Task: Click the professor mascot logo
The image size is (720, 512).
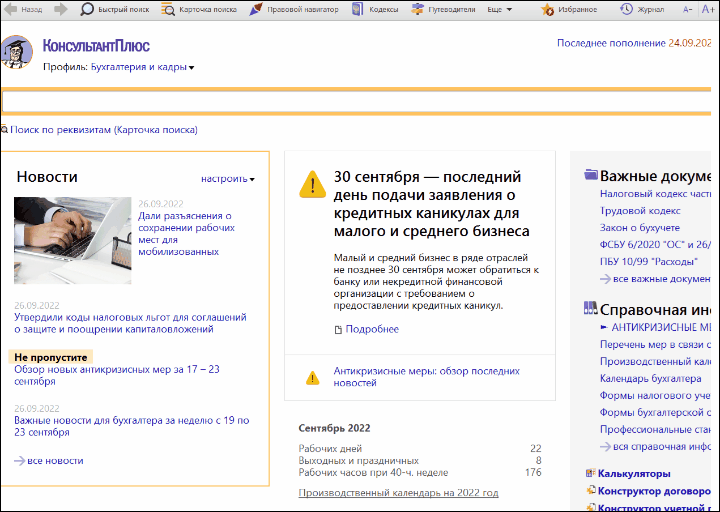Action: tap(17, 52)
